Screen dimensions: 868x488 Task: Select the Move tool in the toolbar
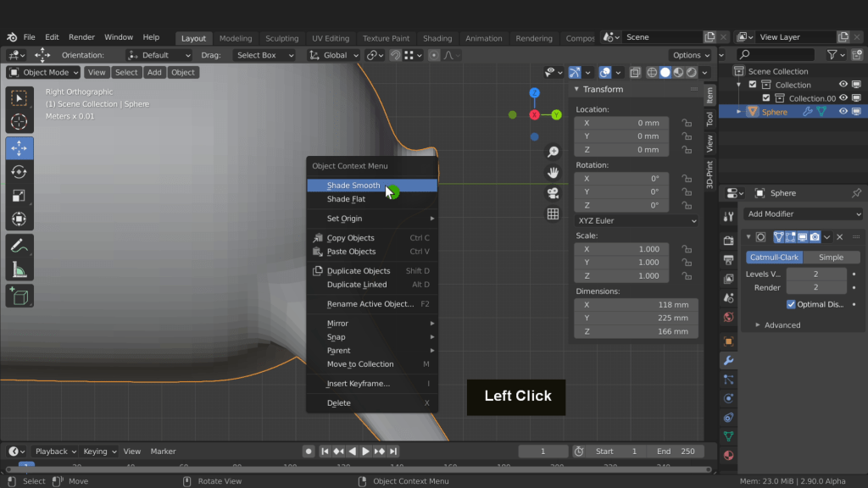coord(19,148)
